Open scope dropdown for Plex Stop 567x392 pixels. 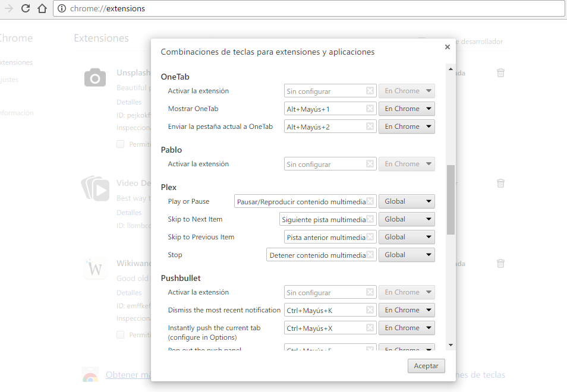(407, 255)
